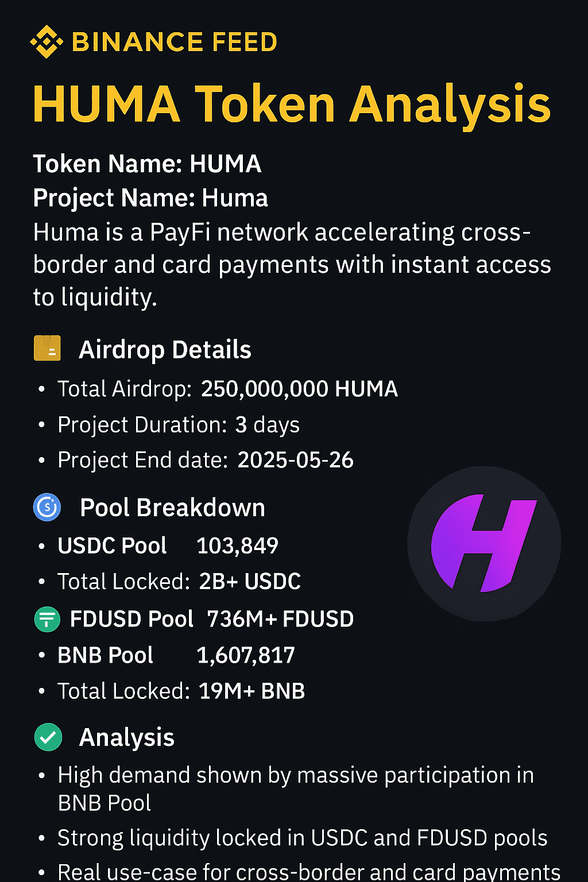
Task: Click the Analysis section heading
Action: click(127, 737)
